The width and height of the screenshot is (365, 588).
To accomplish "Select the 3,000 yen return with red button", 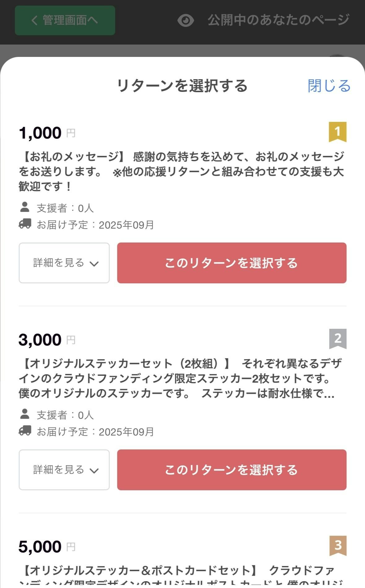I will click(x=232, y=470).
